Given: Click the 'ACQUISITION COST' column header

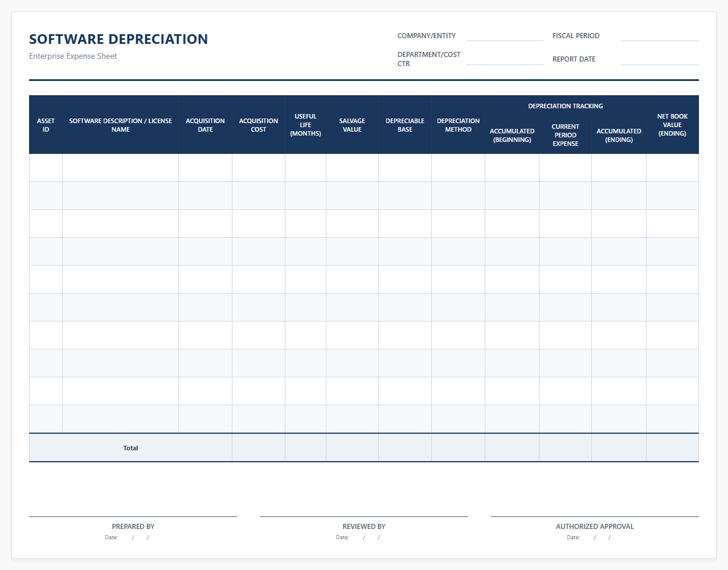Looking at the screenshot, I should (259, 125).
